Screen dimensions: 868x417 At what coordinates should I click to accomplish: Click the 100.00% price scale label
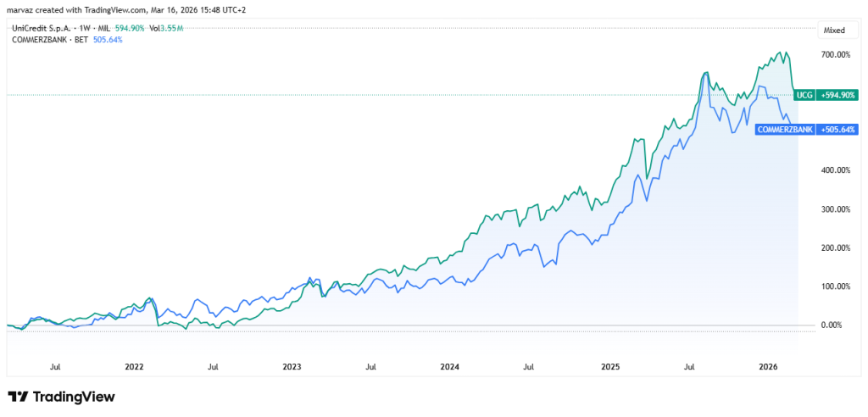[x=835, y=286]
